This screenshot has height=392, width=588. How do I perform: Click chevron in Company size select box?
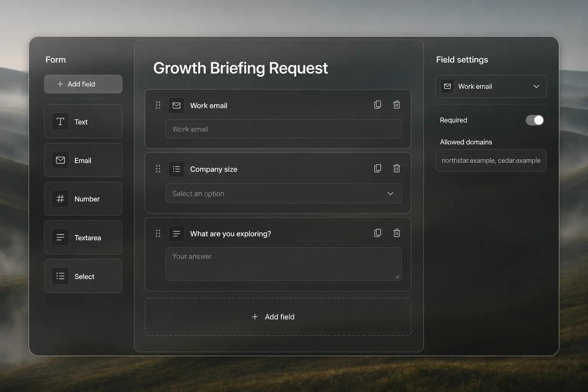(390, 194)
